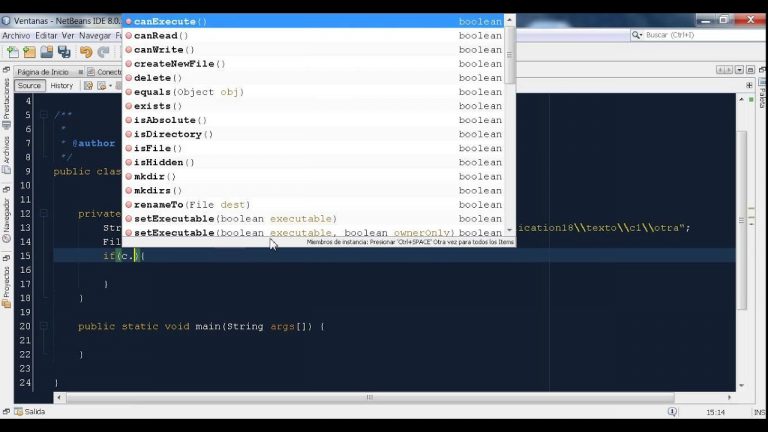Click the public static void main line

pos(201,326)
